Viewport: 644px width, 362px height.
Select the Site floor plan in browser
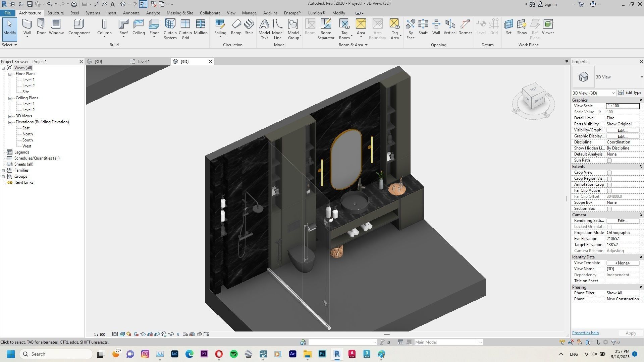tap(25, 92)
